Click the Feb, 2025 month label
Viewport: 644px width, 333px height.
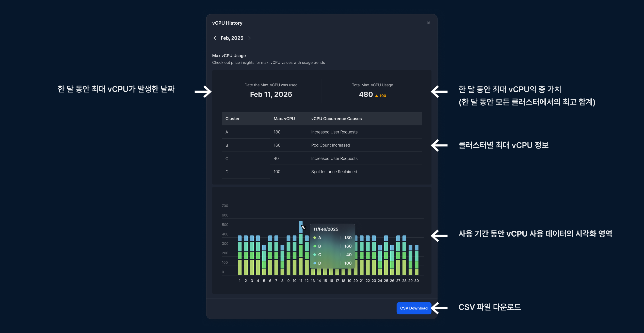[x=232, y=38]
